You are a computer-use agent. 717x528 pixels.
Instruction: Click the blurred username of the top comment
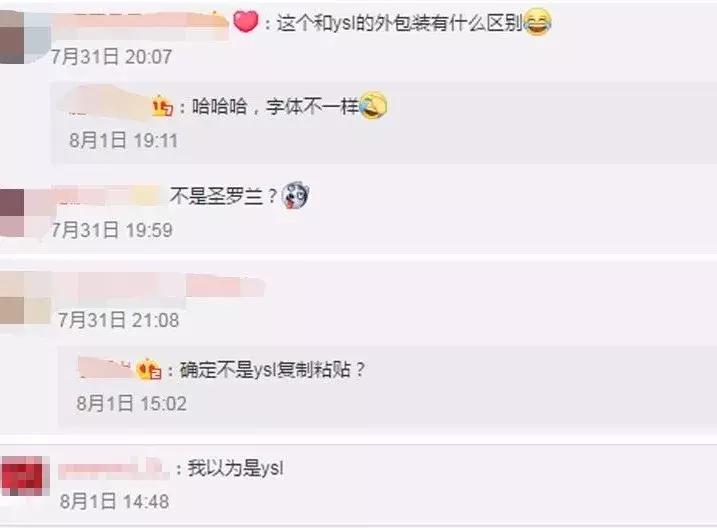pyautogui.click(x=139, y=21)
